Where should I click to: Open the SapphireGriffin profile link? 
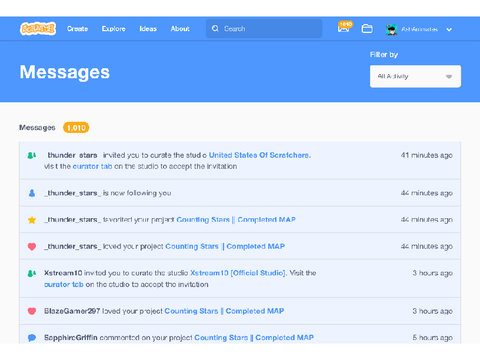[x=71, y=338]
